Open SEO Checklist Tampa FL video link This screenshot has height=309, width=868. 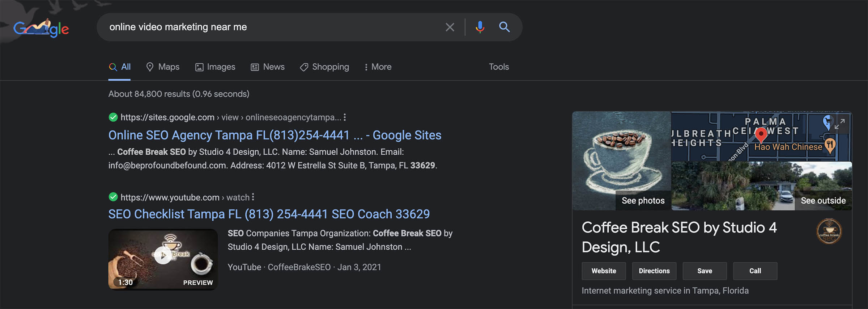pyautogui.click(x=269, y=214)
